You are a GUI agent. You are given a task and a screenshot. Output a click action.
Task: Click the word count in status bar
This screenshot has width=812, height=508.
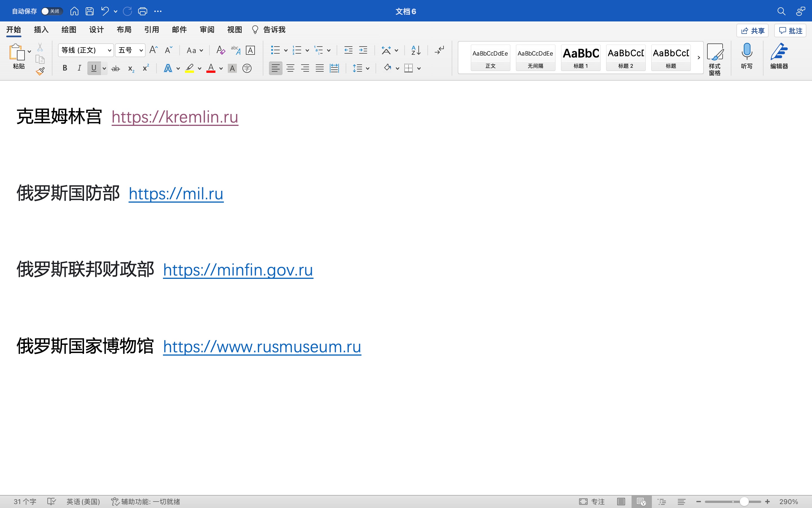pos(25,502)
